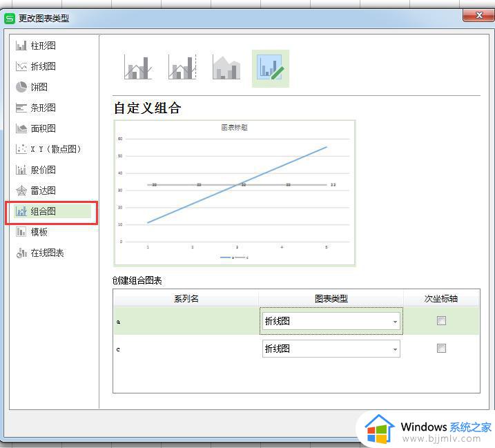
Task: Open the 雷达图 category
Action: coord(43,191)
